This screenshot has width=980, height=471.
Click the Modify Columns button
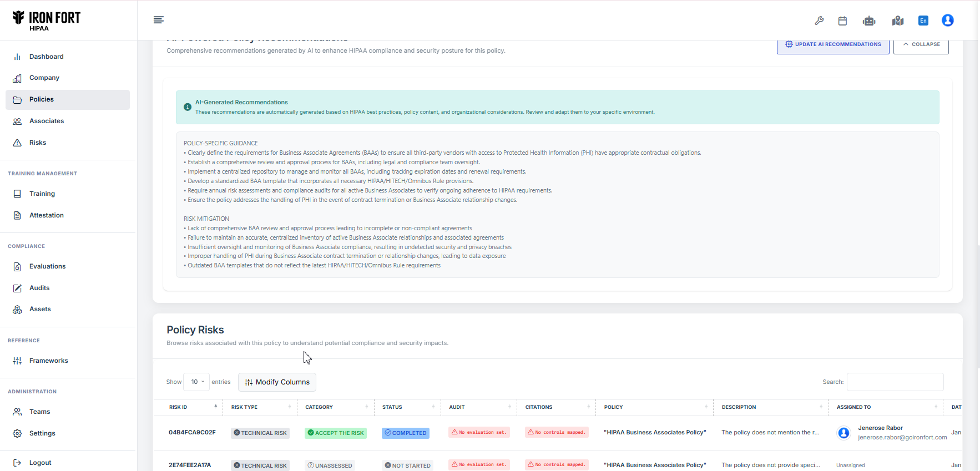click(277, 382)
